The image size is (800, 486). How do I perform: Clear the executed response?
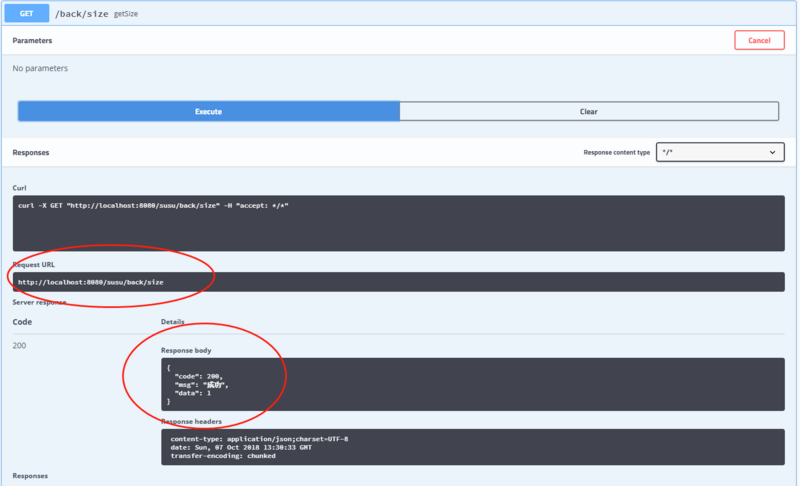point(589,111)
